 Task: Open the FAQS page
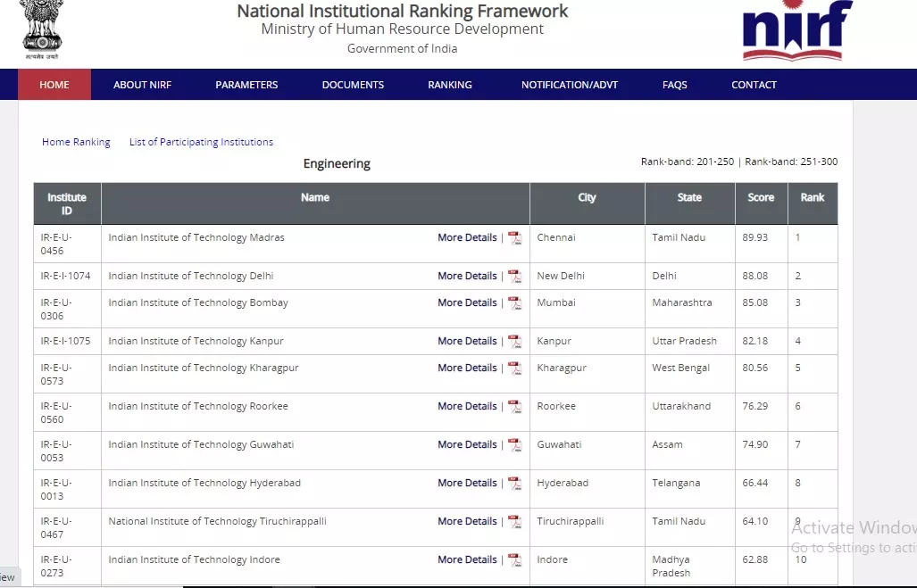tap(675, 85)
